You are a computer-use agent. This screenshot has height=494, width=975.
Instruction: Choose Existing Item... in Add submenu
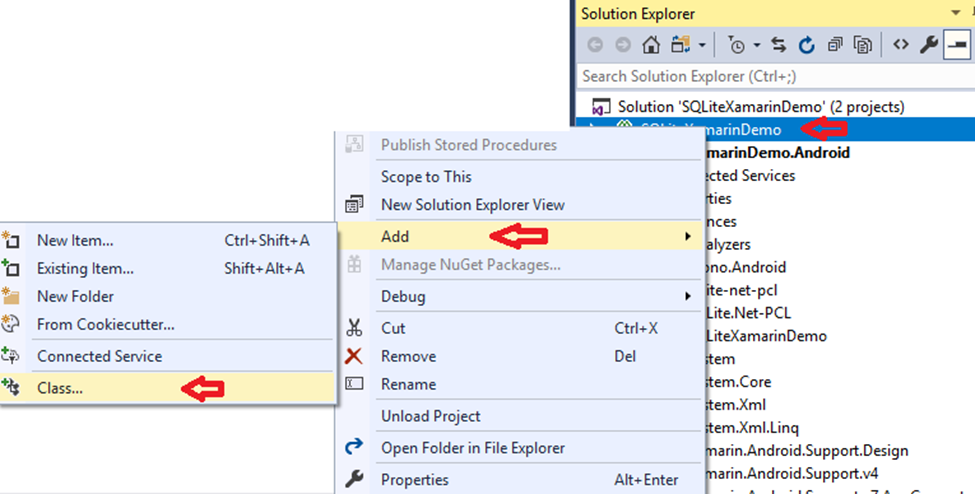tap(168, 268)
